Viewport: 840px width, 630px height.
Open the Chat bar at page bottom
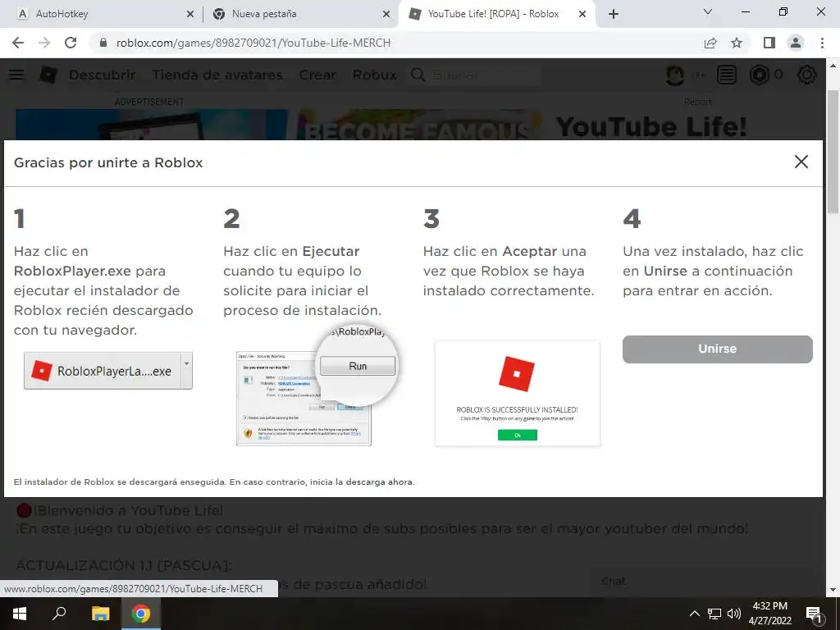[702, 582]
